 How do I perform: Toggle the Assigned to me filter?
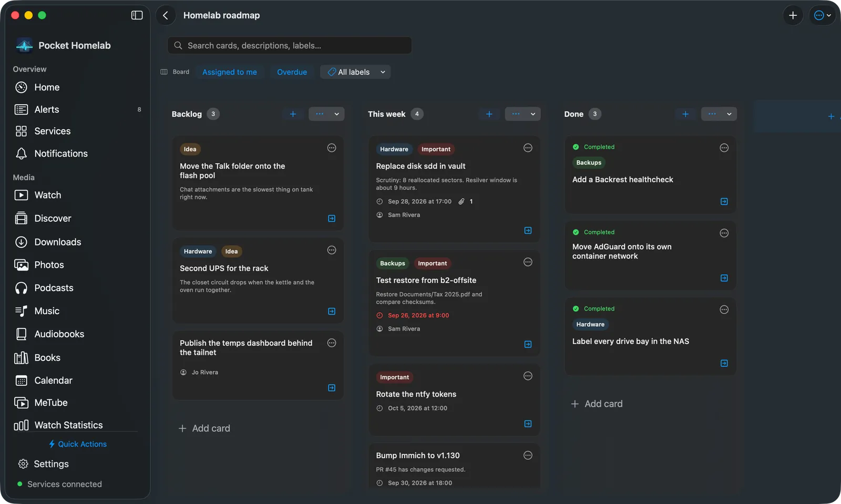230,72
